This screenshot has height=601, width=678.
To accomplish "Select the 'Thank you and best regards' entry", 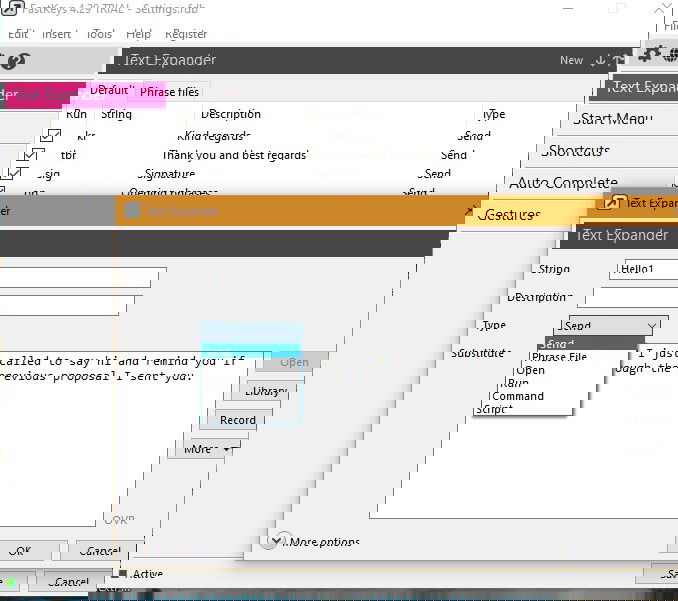I will [x=235, y=155].
